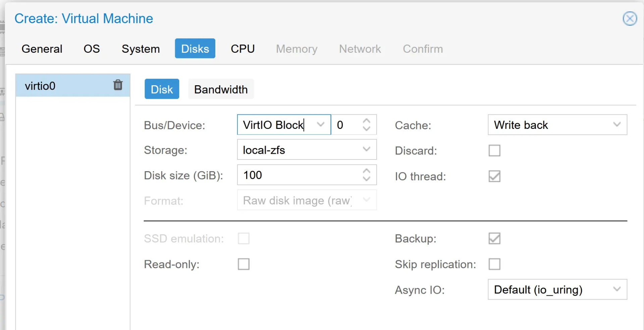Switch to the CPU tab
This screenshot has height=330, width=644.
click(x=243, y=48)
